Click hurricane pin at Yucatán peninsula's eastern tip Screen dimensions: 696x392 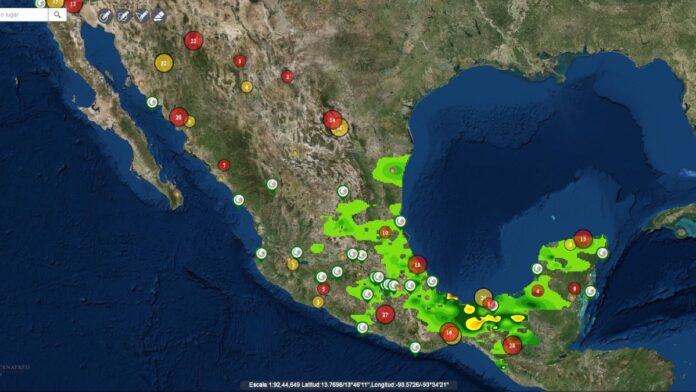point(602,253)
